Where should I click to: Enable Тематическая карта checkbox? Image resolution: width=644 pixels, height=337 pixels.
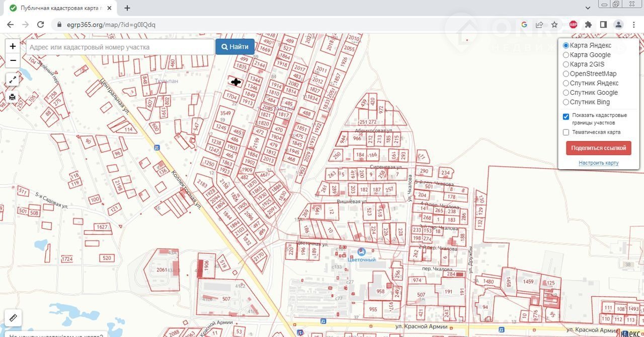point(566,132)
